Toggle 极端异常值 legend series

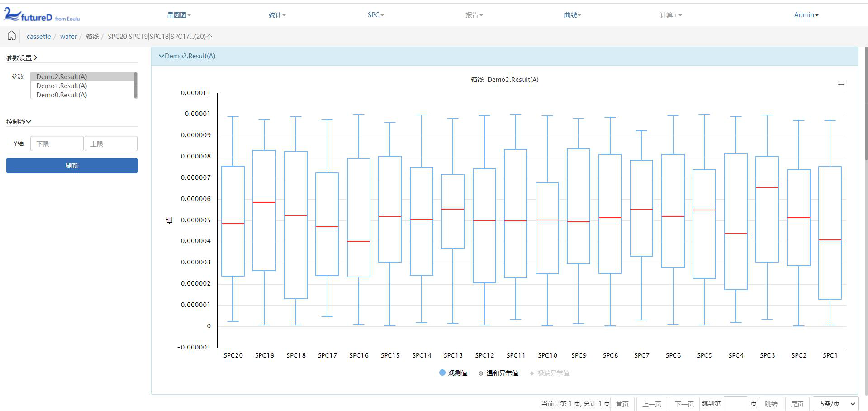click(x=550, y=373)
